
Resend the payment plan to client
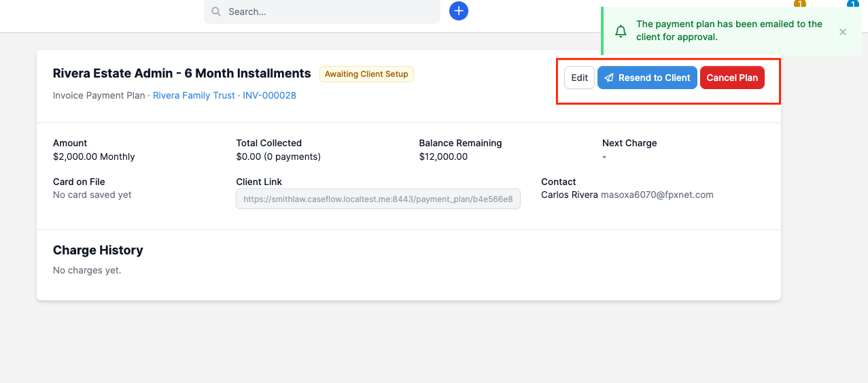tap(647, 78)
